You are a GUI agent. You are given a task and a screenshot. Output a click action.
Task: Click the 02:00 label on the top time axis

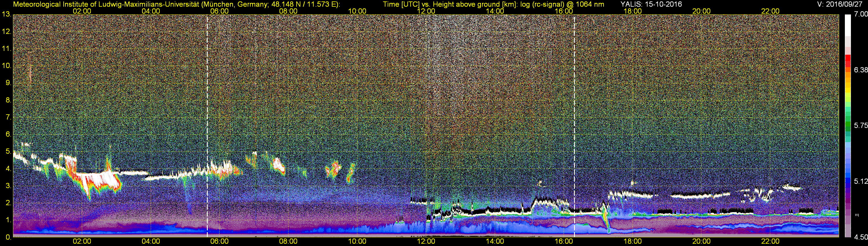point(82,11)
